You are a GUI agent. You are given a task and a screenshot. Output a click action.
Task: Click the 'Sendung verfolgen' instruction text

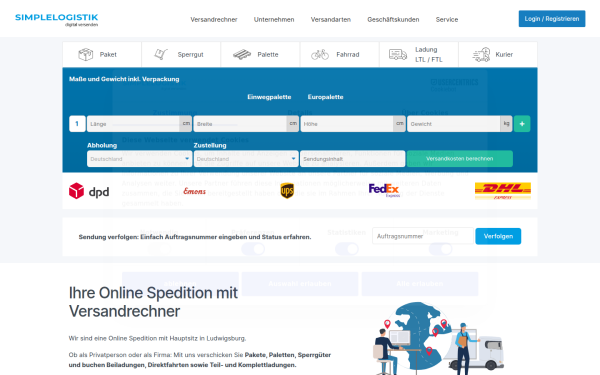pyautogui.click(x=195, y=237)
